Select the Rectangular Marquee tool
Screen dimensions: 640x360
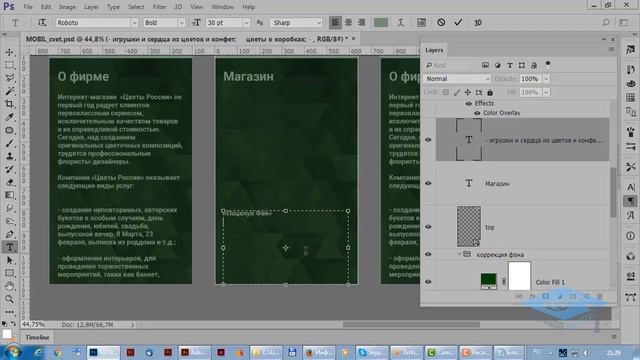(9, 65)
